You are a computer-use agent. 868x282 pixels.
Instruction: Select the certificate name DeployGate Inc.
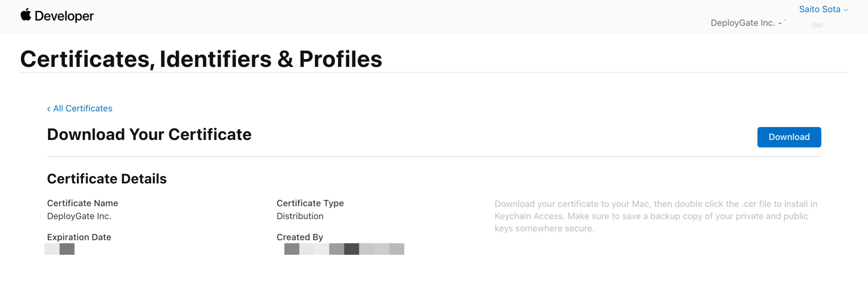pos(79,216)
